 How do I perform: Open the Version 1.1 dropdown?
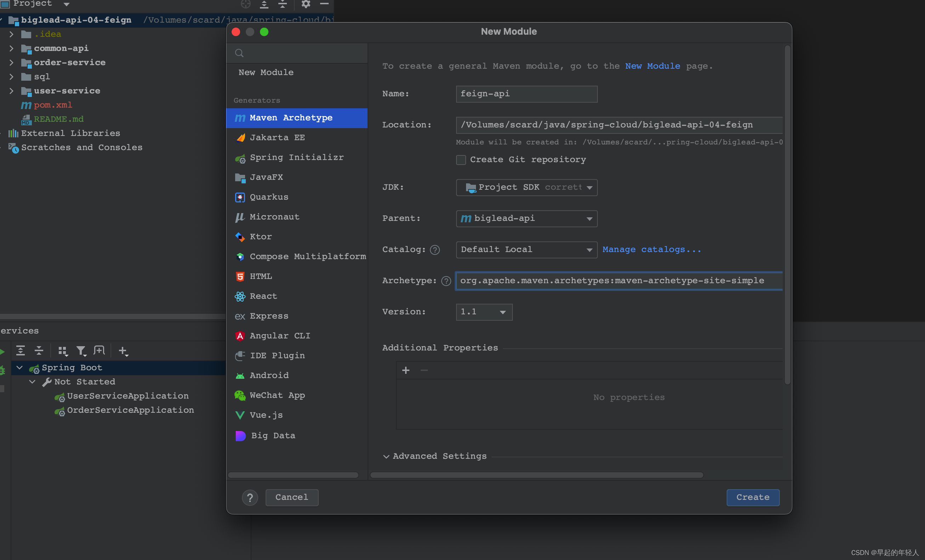coord(484,312)
